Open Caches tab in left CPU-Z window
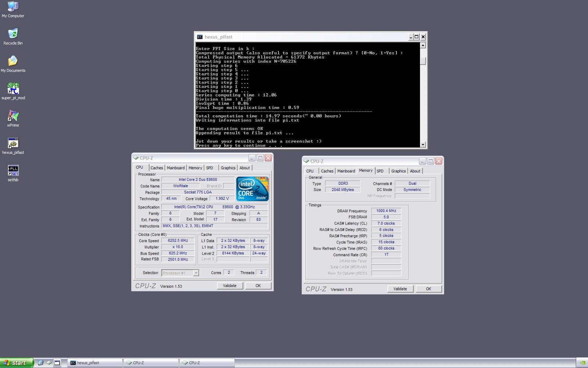588x368 pixels. [157, 168]
